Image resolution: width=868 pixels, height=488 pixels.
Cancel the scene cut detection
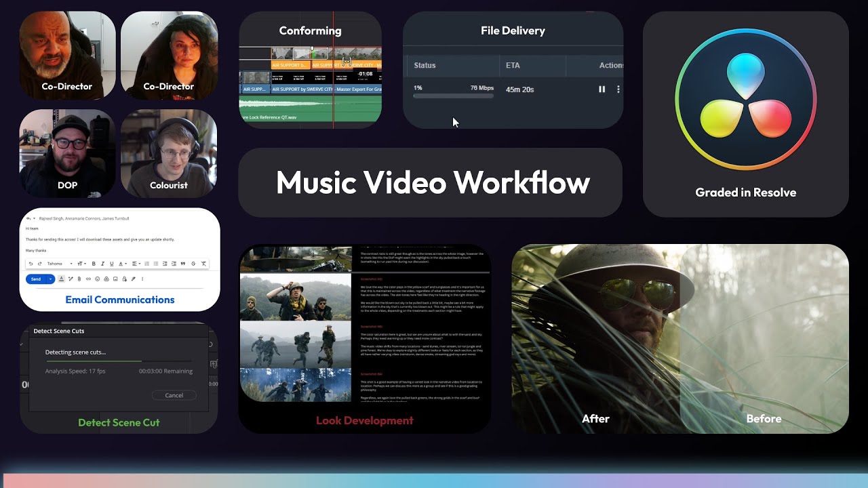tap(174, 395)
